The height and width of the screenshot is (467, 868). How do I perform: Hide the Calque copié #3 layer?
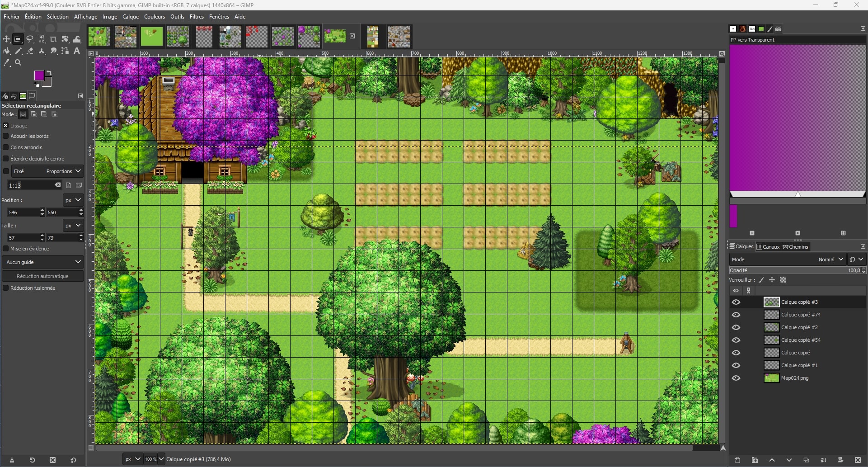pos(736,302)
